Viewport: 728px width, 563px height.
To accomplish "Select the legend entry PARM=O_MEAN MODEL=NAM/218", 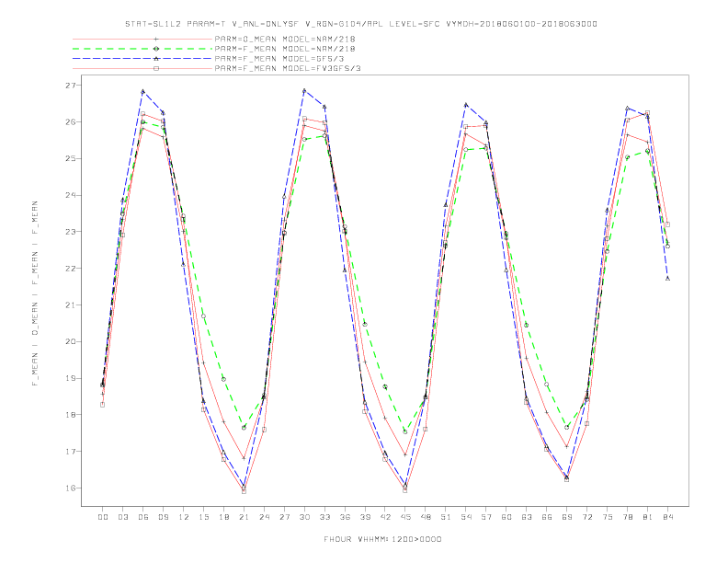I will click(285, 39).
